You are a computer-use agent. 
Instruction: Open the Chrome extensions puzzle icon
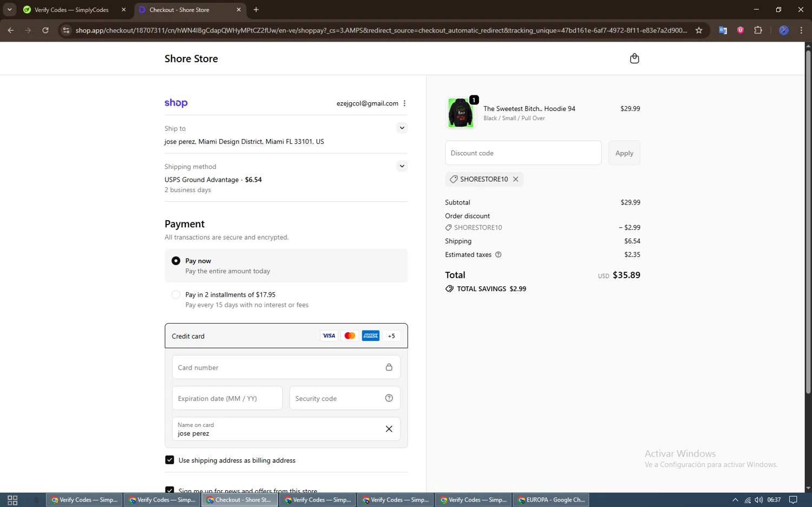click(758, 30)
